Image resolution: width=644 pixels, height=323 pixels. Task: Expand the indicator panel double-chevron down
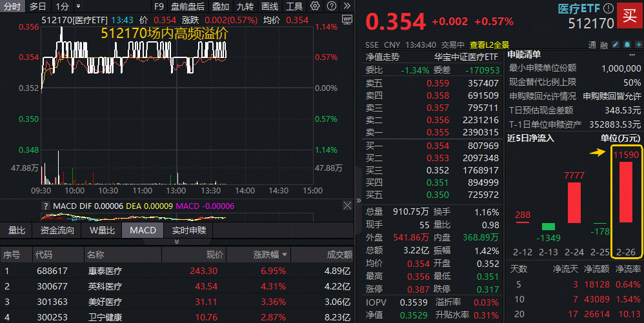[177, 242]
